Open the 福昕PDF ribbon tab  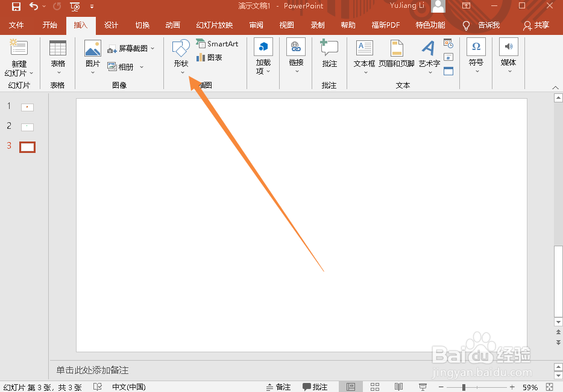click(386, 25)
